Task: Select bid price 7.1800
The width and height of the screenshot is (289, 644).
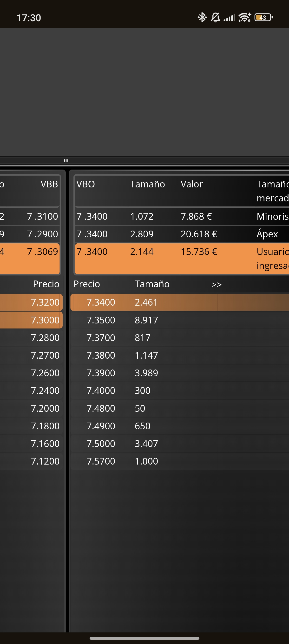Action: pyautogui.click(x=45, y=426)
